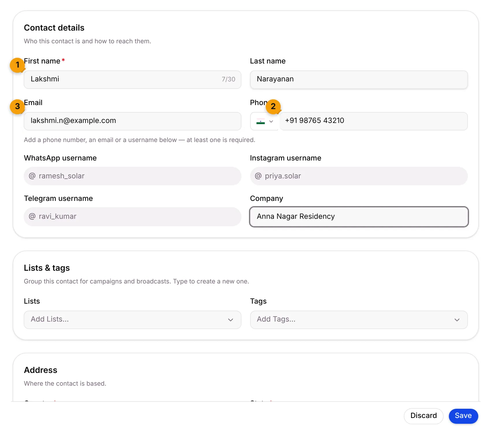Select the Email field lakshmi.n@example.com

133,121
